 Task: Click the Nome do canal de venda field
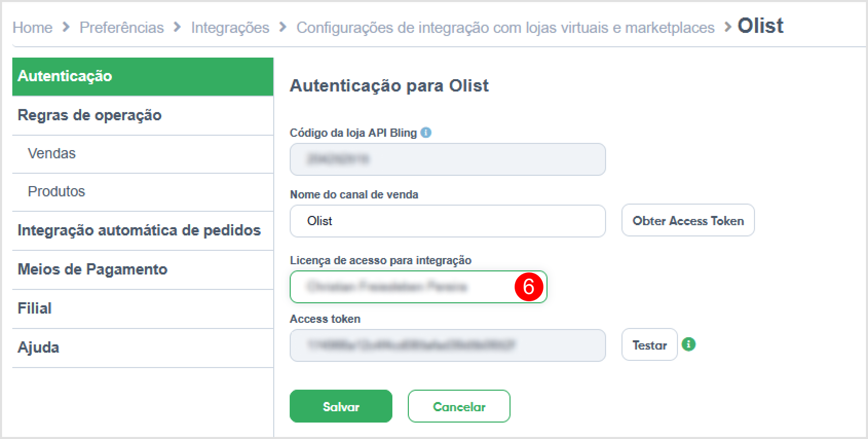pyautogui.click(x=447, y=221)
